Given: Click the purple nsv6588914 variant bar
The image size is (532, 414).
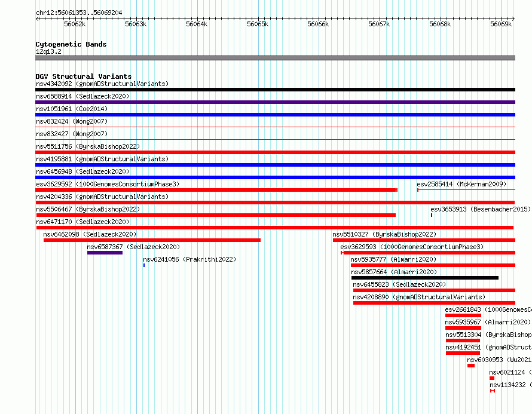Looking at the screenshot, I should [275, 102].
